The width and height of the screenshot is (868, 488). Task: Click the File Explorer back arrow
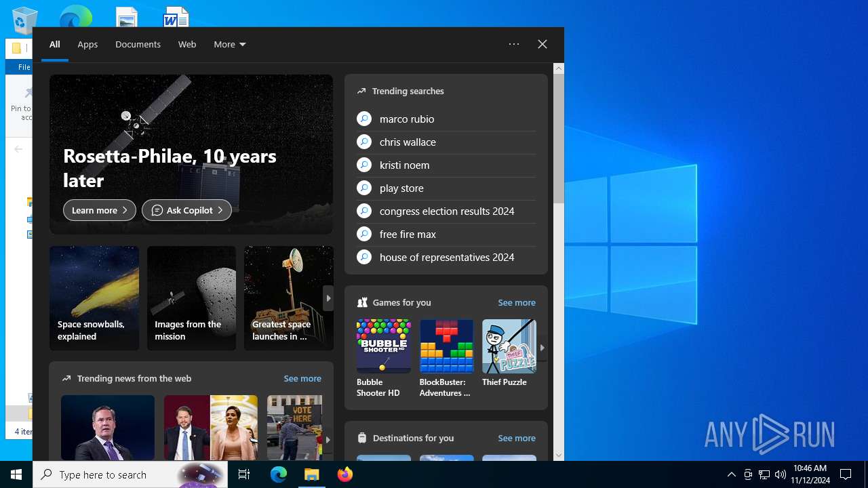tap(18, 149)
